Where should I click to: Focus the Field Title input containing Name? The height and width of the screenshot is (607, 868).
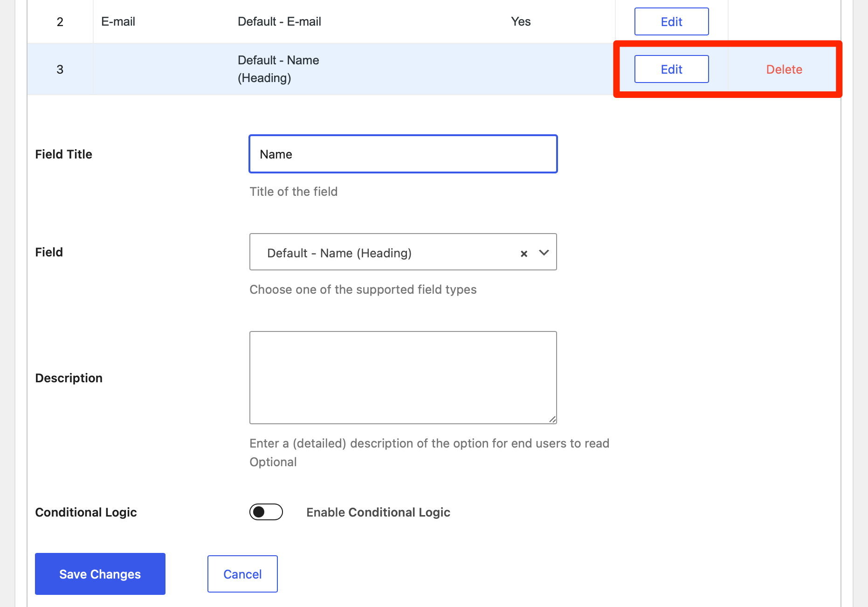coord(403,154)
